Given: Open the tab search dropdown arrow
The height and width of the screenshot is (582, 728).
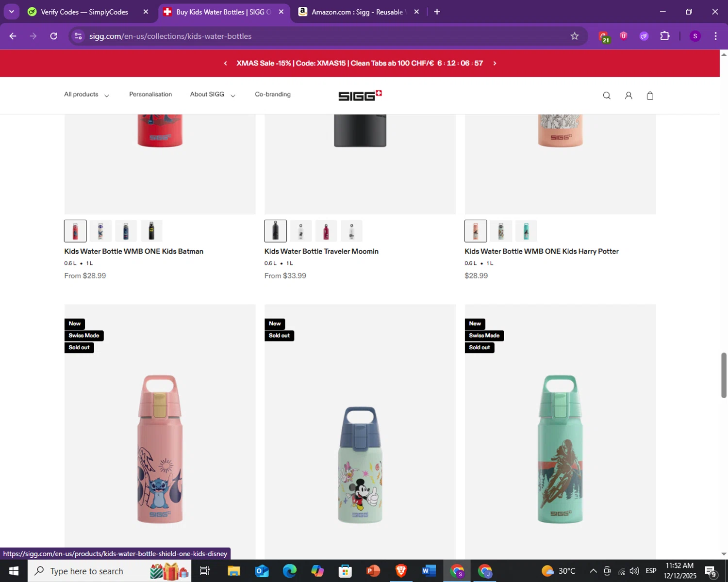Looking at the screenshot, I should coord(12,12).
